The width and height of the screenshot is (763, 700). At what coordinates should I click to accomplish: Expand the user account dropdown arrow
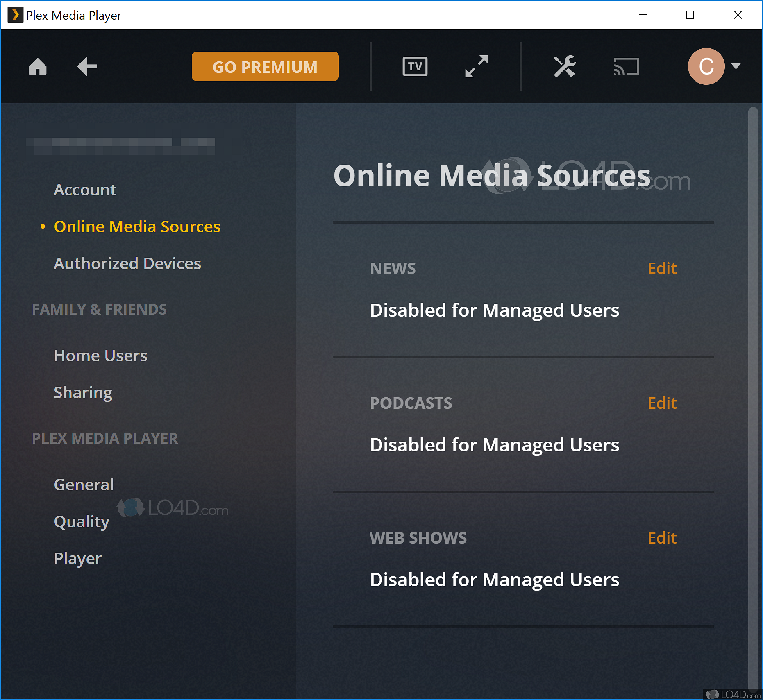coord(736,66)
